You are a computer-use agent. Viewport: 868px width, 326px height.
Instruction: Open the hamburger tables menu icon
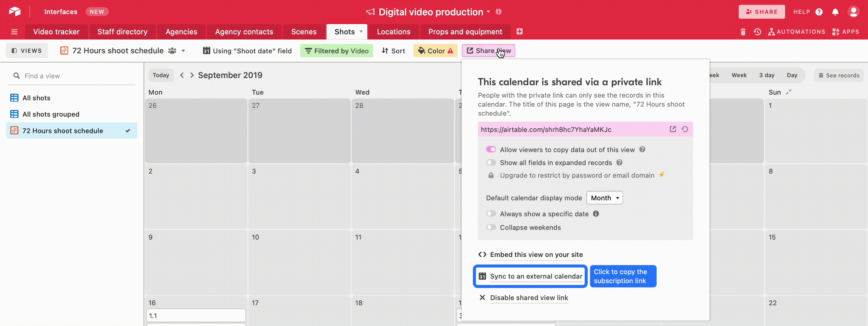pos(14,32)
